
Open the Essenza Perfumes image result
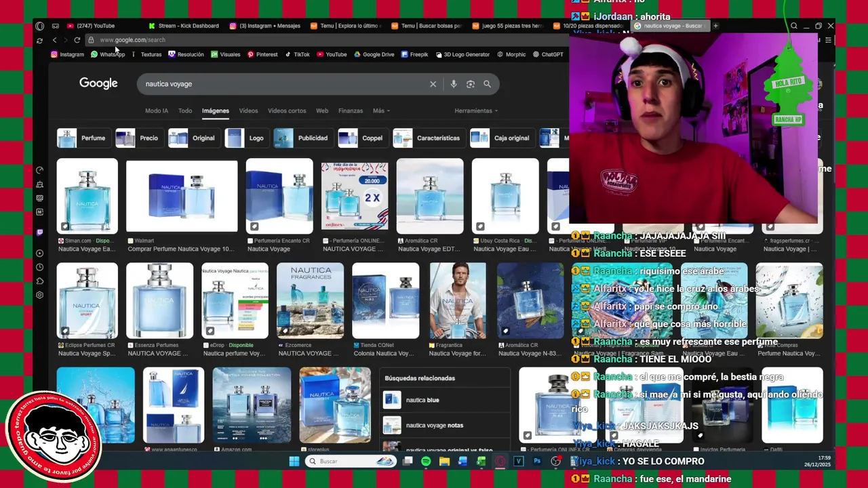tap(159, 301)
